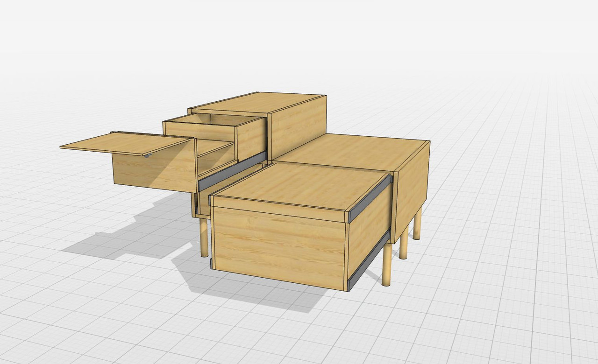Click the grey rail beneath the left open drawer
This screenshot has width=598, height=364.
232,171
